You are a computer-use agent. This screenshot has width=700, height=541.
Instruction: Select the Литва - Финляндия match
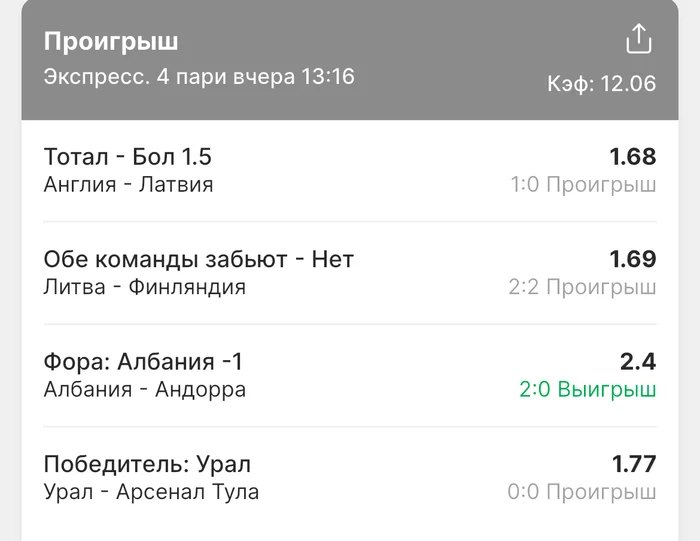tap(145, 287)
